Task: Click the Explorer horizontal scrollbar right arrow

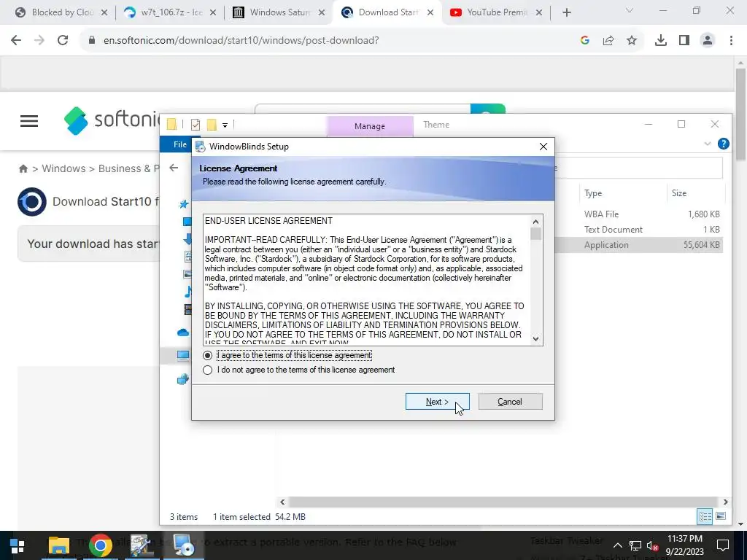Action: click(x=725, y=502)
